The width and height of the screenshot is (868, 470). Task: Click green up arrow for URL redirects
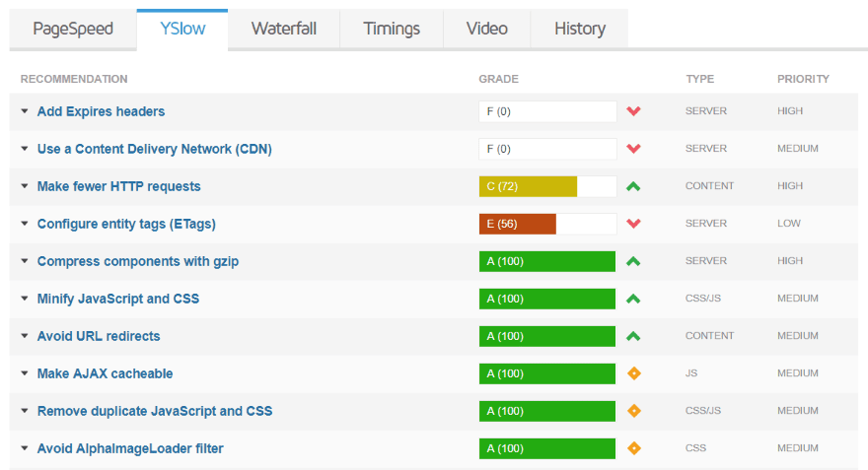[634, 336]
